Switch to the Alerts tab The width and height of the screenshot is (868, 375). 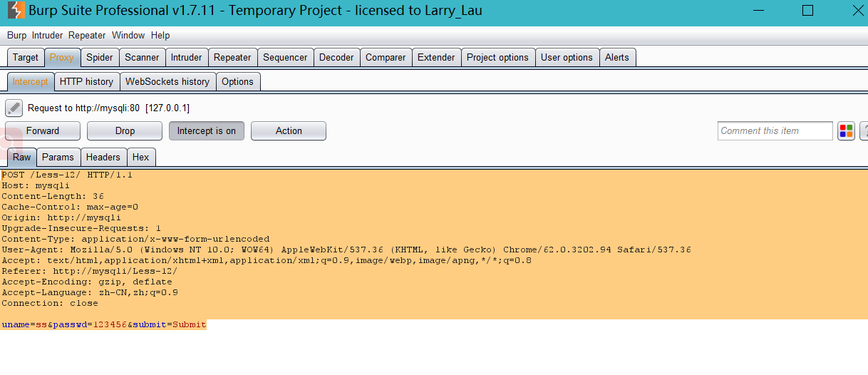pyautogui.click(x=617, y=58)
